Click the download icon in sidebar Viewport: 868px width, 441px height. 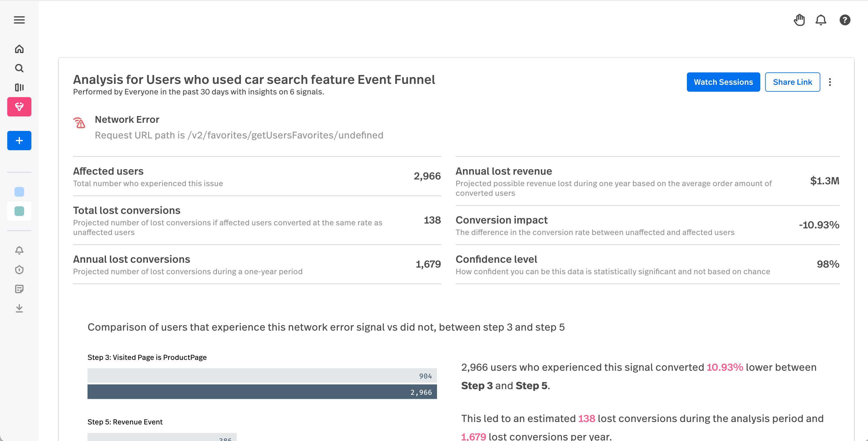pyautogui.click(x=19, y=308)
